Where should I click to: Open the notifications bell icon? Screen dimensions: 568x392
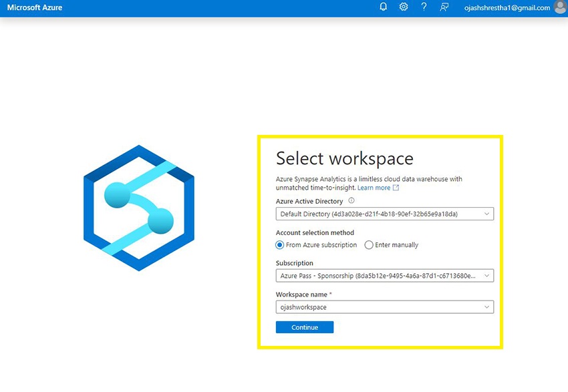384,7
